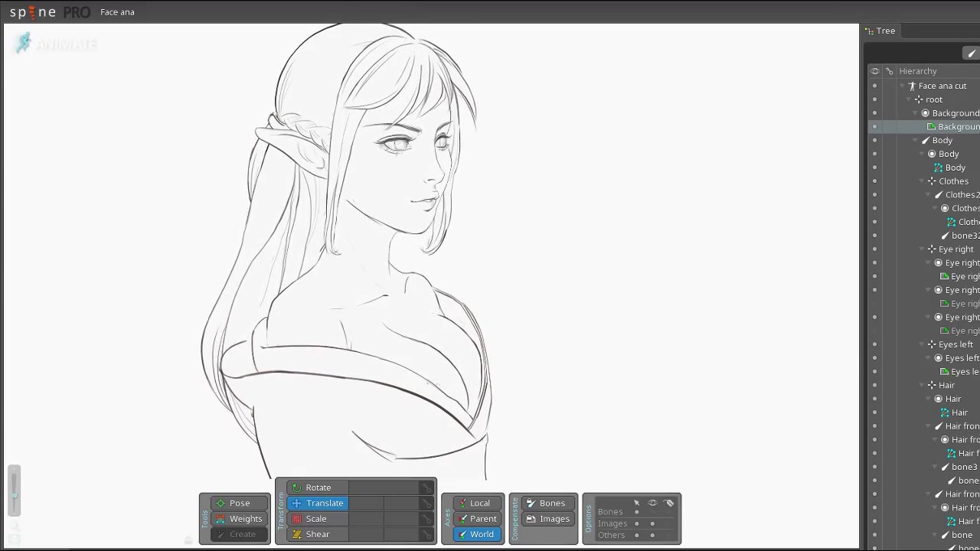Select the Background image slot in hierarchy
The height and width of the screenshot is (551, 980).
click(x=958, y=126)
